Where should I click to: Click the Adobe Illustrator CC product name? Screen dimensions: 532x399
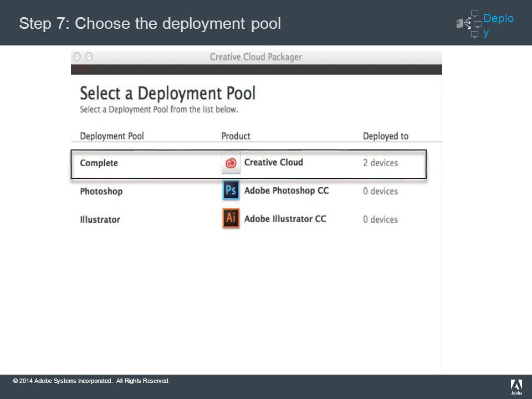pyautogui.click(x=285, y=219)
